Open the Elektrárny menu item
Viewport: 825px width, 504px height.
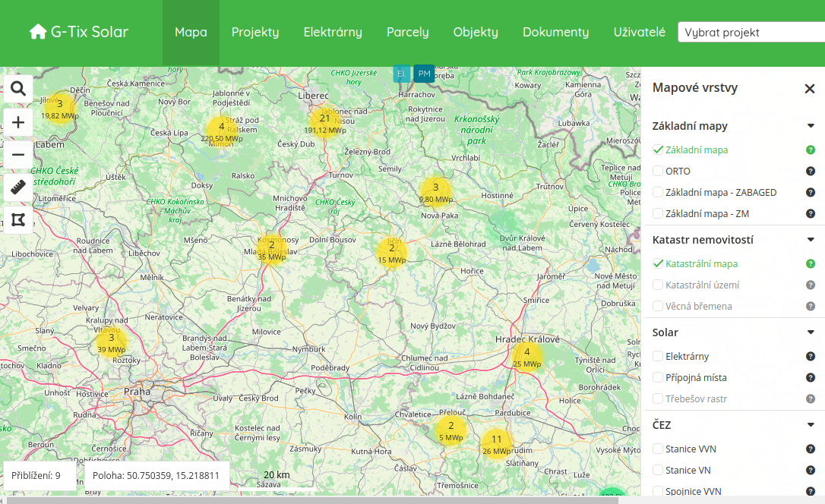(x=333, y=32)
